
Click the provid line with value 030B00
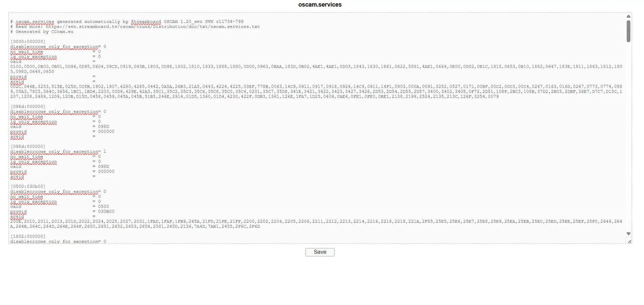62,212
